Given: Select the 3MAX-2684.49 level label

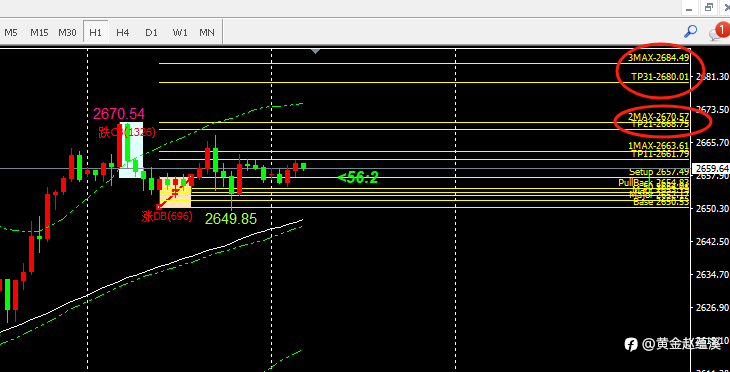Looking at the screenshot, I should (658, 58).
